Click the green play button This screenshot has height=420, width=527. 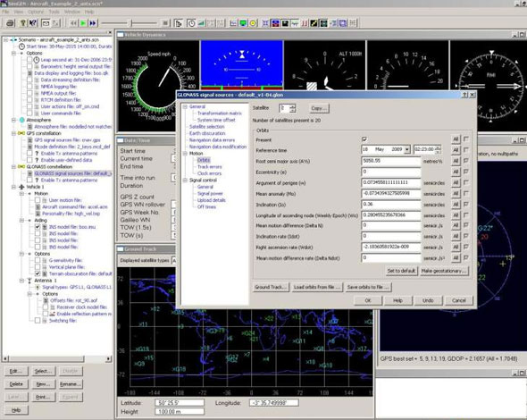[x=83, y=23]
